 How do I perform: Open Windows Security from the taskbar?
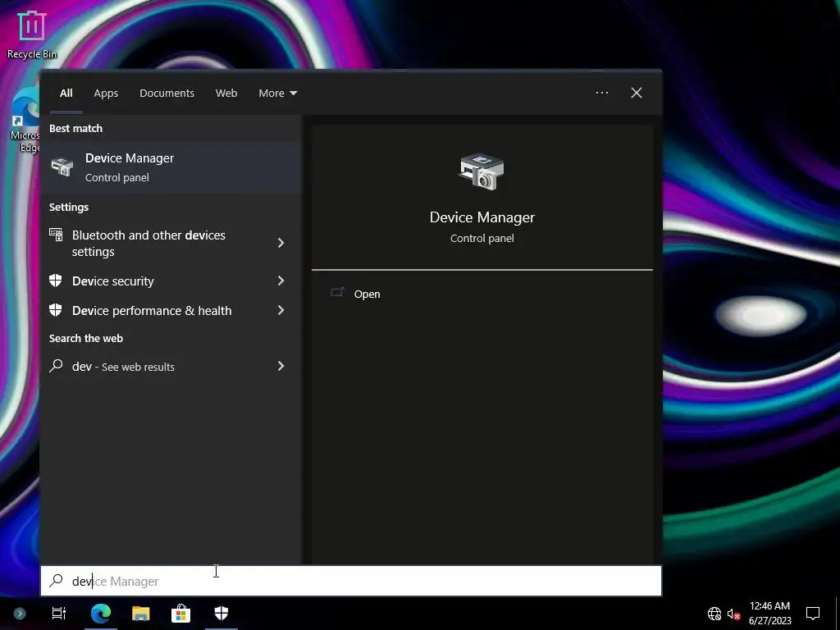pyautogui.click(x=221, y=613)
